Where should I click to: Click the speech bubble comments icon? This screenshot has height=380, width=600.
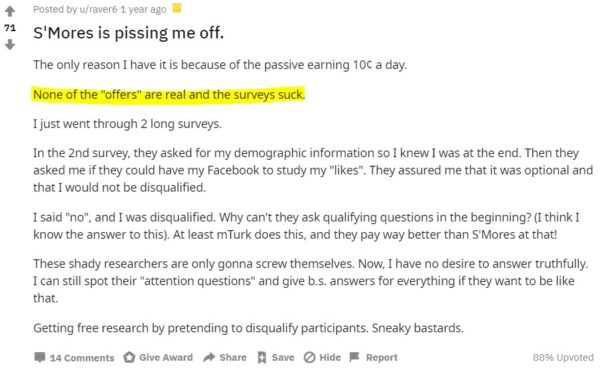[x=40, y=357]
